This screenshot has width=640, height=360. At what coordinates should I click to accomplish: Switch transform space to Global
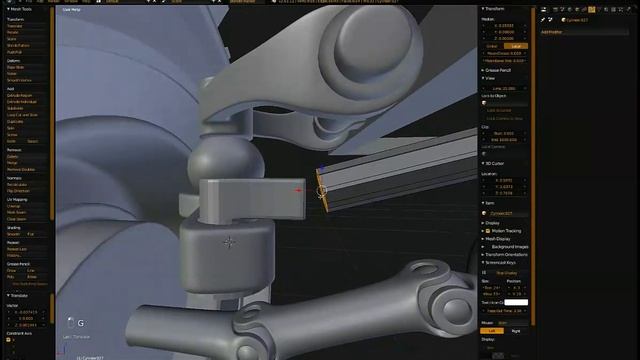click(492, 46)
